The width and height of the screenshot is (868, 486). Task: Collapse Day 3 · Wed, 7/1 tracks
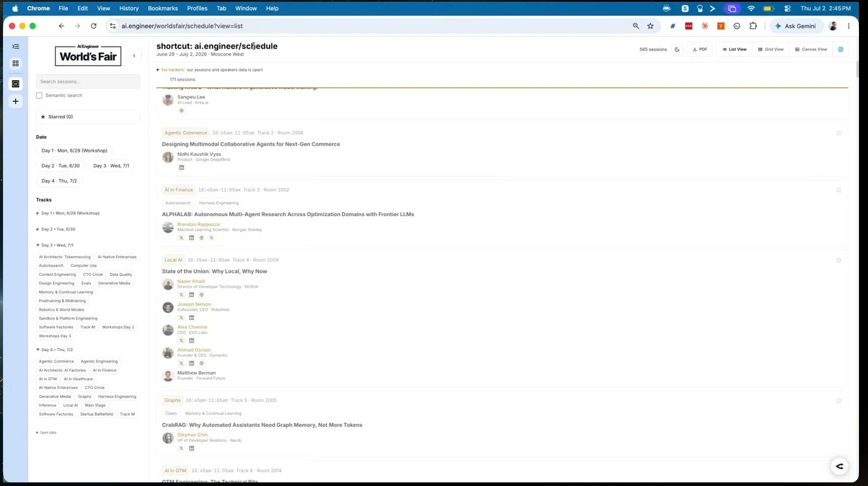[55, 246]
